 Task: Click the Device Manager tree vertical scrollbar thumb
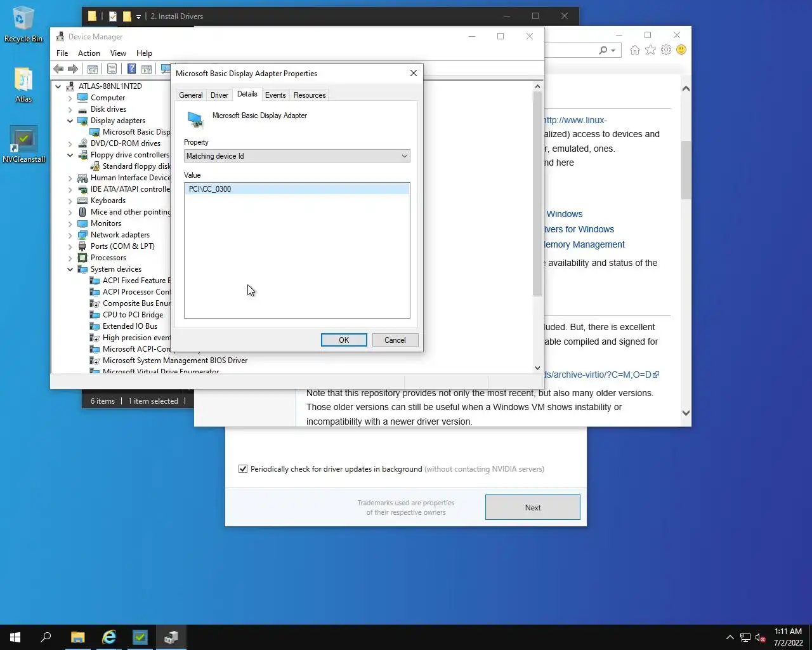tap(537, 194)
